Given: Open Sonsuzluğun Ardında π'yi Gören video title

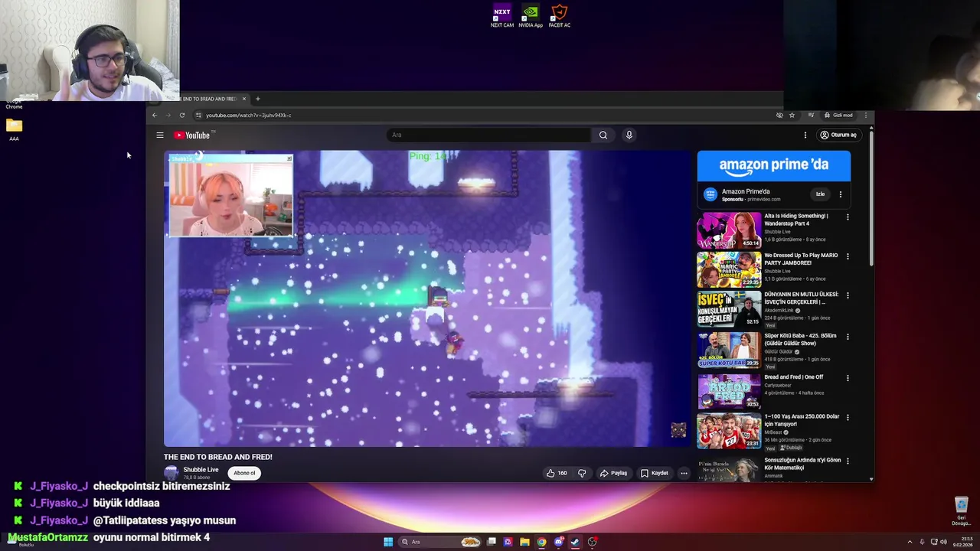Looking at the screenshot, I should (x=802, y=464).
